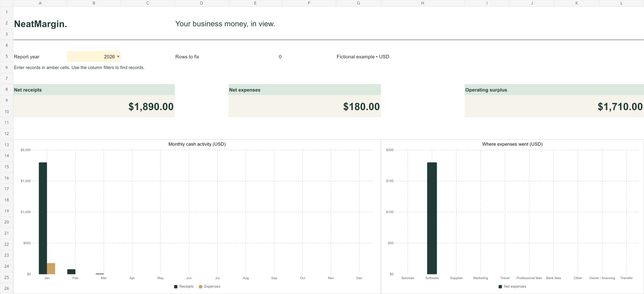This screenshot has height=294, width=644.
Task: Click the Receipts legend entry
Action: tap(184, 286)
